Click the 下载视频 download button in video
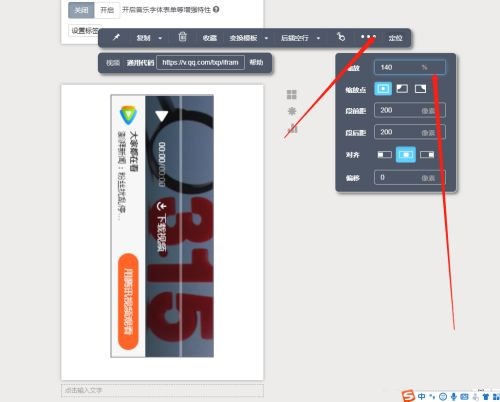The image size is (500, 402). click(161, 228)
